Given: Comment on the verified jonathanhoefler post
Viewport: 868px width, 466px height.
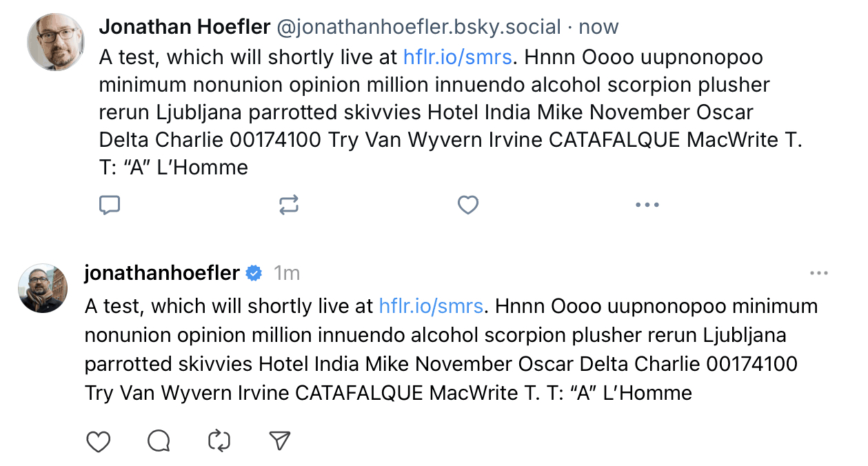Looking at the screenshot, I should [159, 441].
